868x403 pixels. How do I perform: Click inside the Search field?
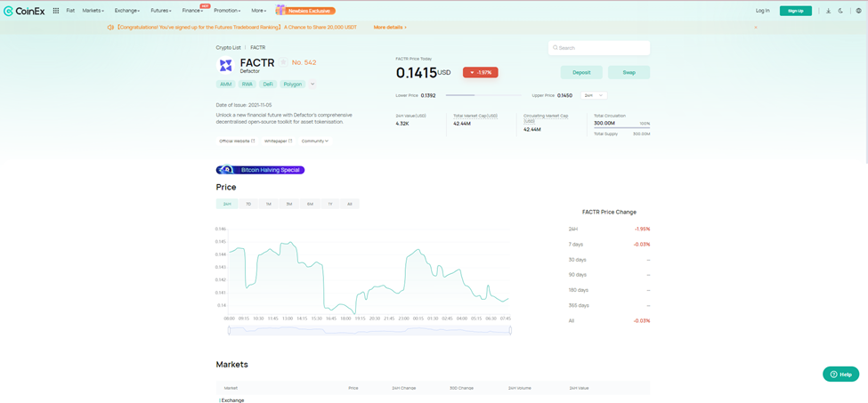point(599,48)
